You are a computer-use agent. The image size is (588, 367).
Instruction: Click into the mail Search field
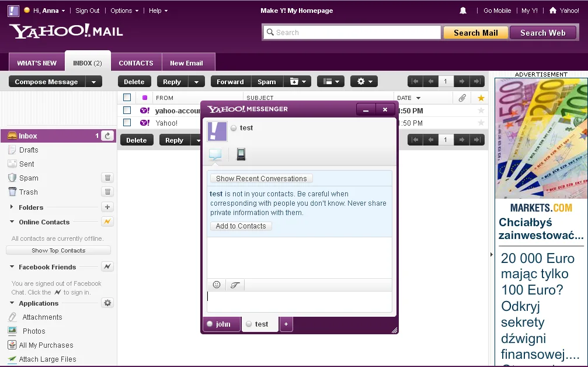(352, 32)
